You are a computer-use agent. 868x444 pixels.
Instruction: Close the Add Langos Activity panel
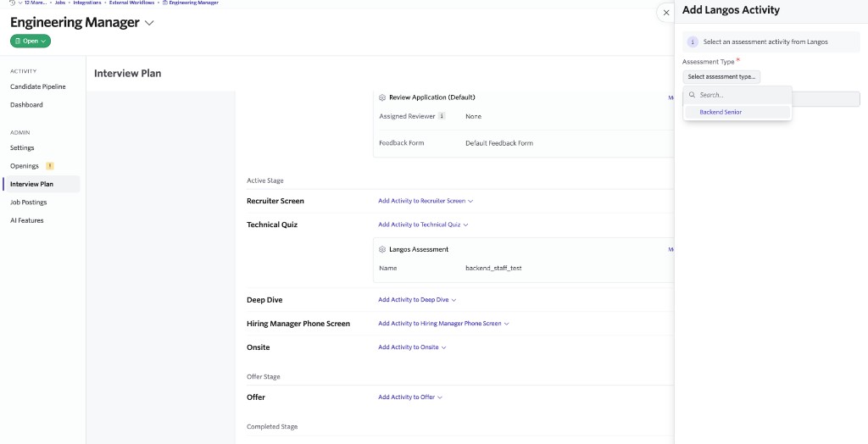[666, 13]
